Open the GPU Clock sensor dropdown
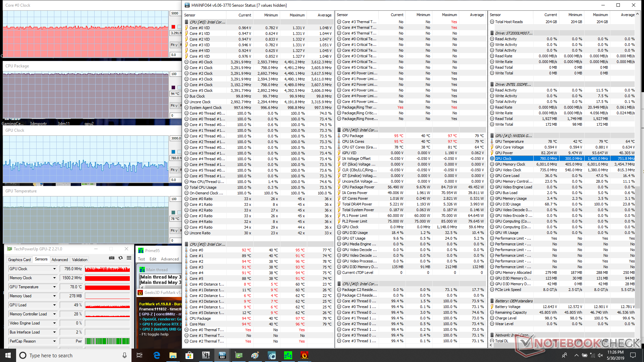644x362 pixels. pyautogui.click(x=54, y=269)
